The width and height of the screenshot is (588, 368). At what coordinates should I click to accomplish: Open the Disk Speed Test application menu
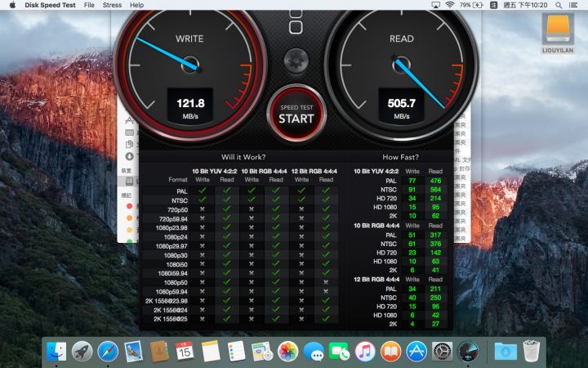click(x=51, y=5)
